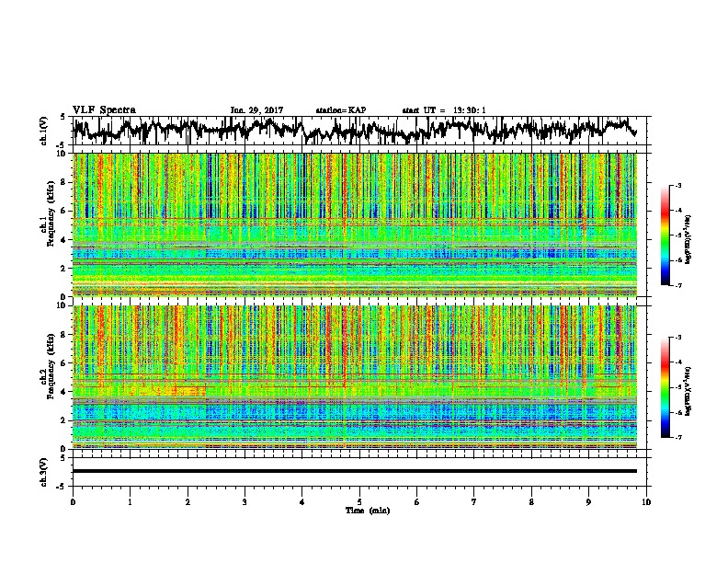Click the "station=KAP" header label
This screenshot has height=563, width=728.
pyautogui.click(x=341, y=110)
